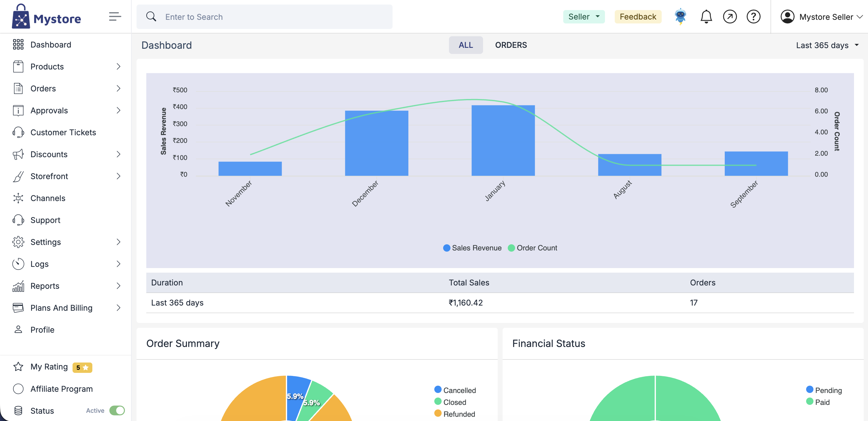
Task: Open the Seller role dropdown
Action: coord(584,17)
